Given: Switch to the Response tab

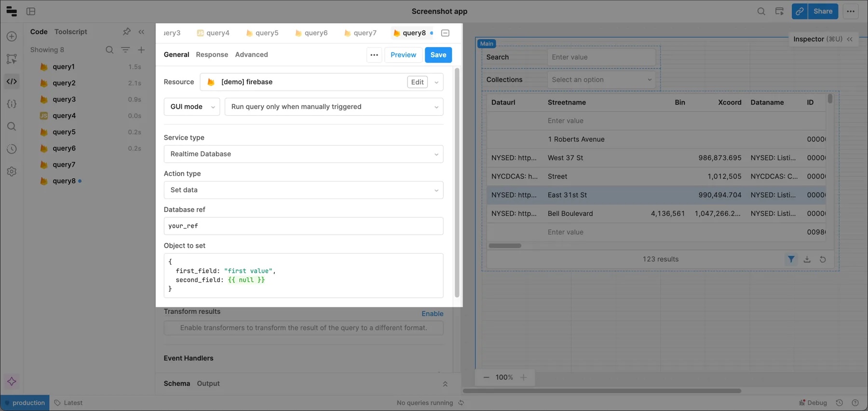Looking at the screenshot, I should point(212,55).
